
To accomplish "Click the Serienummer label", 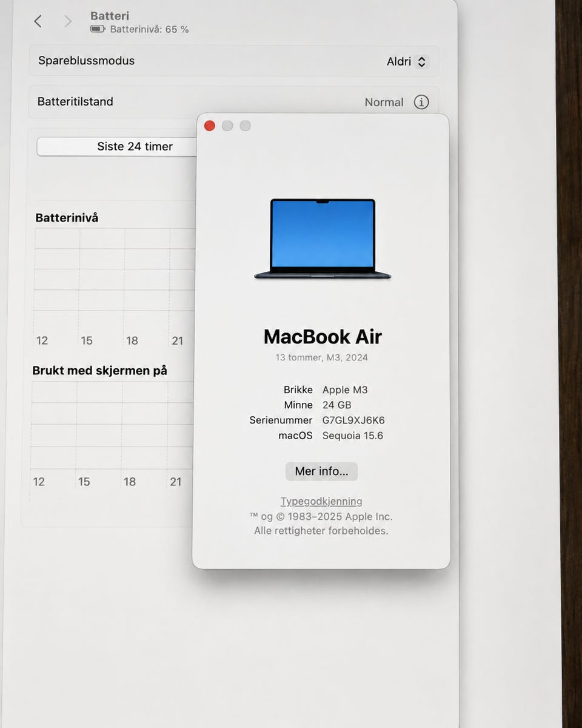I will [281, 420].
